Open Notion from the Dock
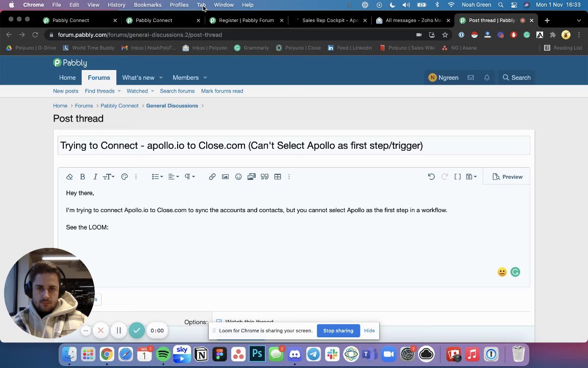The height and width of the screenshot is (368, 588). point(201,354)
